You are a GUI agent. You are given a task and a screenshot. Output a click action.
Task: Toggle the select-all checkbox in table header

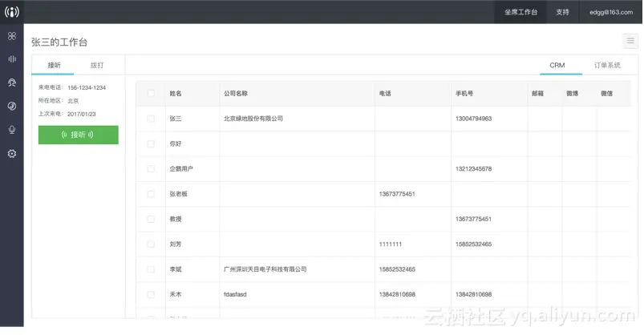[151, 94]
